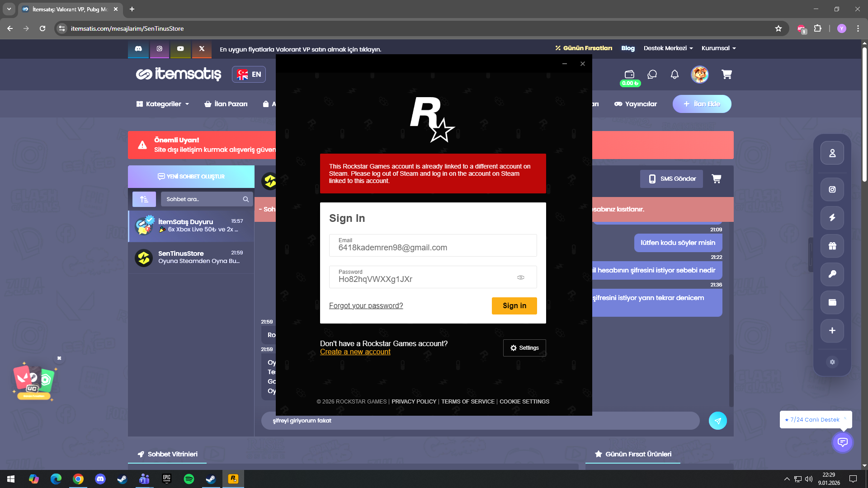The height and width of the screenshot is (488, 868).
Task: Click the key icon in right sidebar
Action: 832,274
